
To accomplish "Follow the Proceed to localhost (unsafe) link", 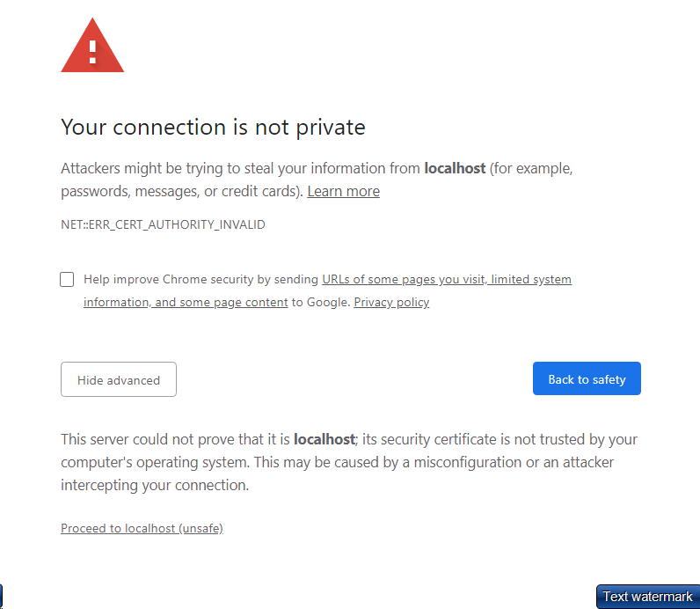I will click(x=142, y=528).
